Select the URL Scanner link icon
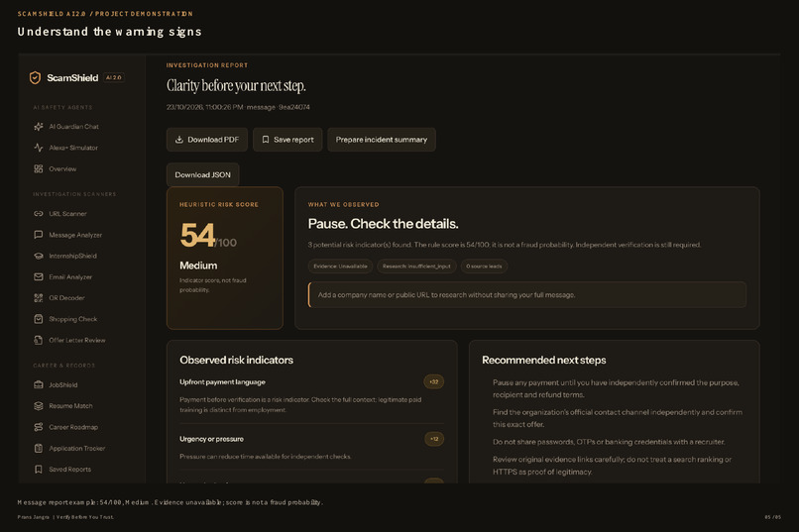 (x=39, y=214)
